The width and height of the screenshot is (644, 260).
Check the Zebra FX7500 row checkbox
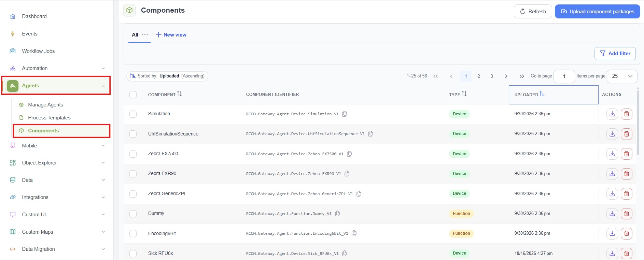133,154
